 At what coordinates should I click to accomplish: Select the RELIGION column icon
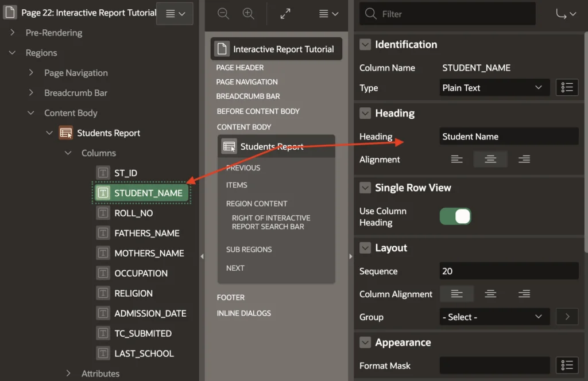(x=103, y=293)
